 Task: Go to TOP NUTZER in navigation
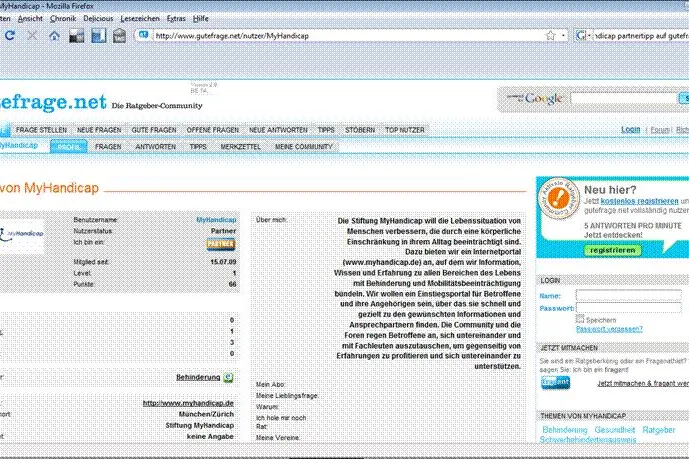pos(405,130)
